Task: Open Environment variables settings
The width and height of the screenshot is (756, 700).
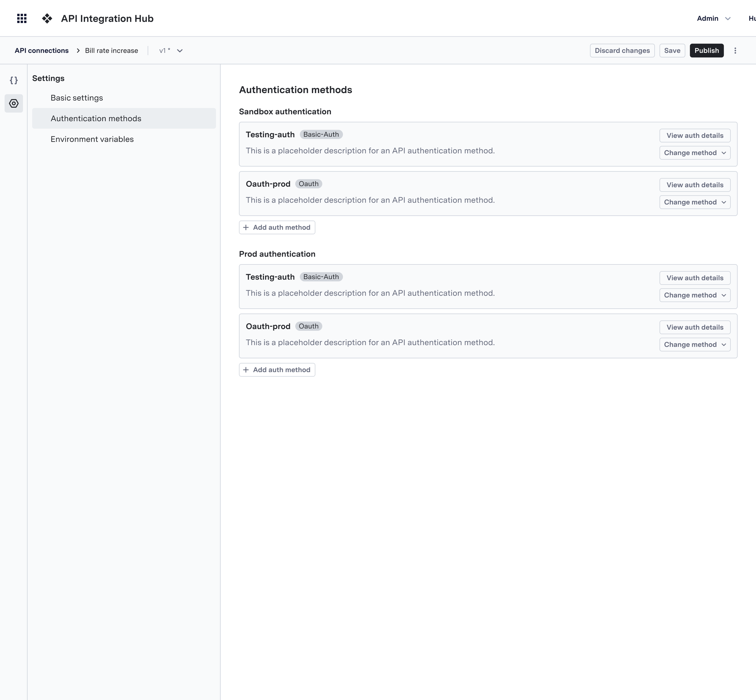Action: click(92, 139)
